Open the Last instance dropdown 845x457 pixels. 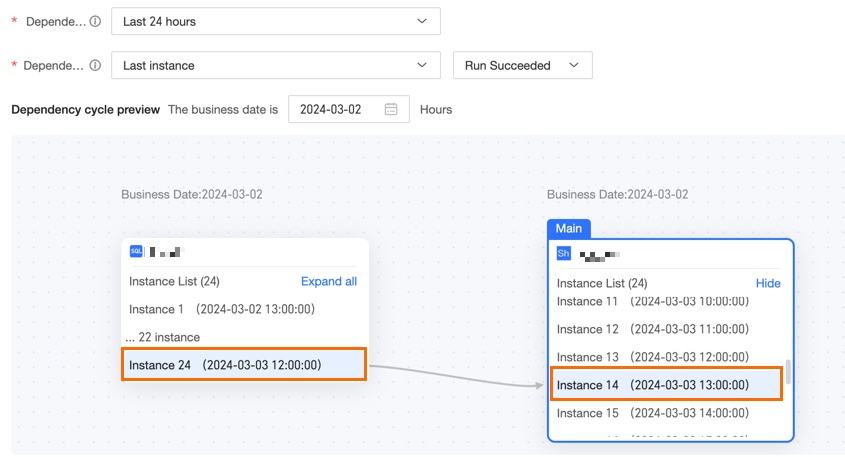[276, 65]
